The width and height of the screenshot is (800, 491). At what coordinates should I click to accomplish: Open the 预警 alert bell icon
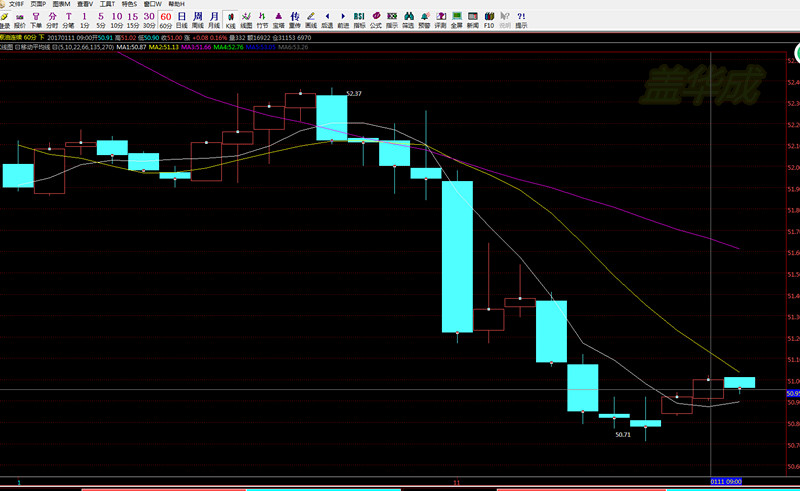click(424, 20)
